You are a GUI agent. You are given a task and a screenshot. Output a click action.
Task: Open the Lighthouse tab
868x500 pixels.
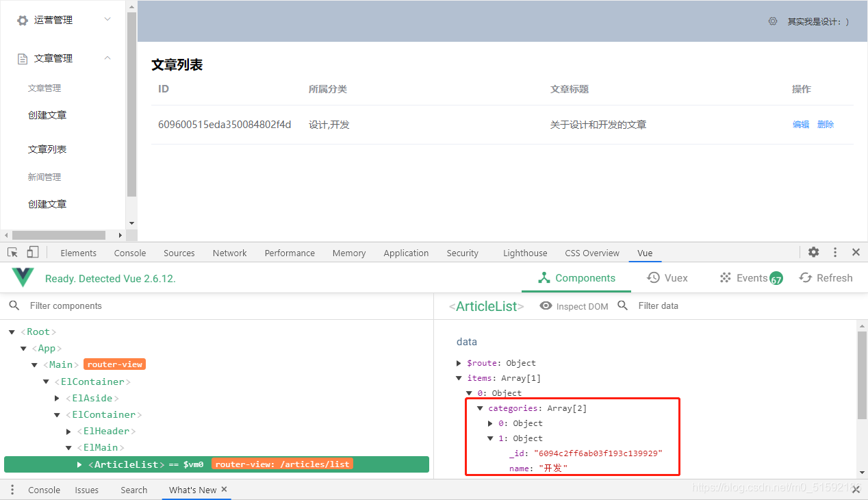(x=525, y=253)
